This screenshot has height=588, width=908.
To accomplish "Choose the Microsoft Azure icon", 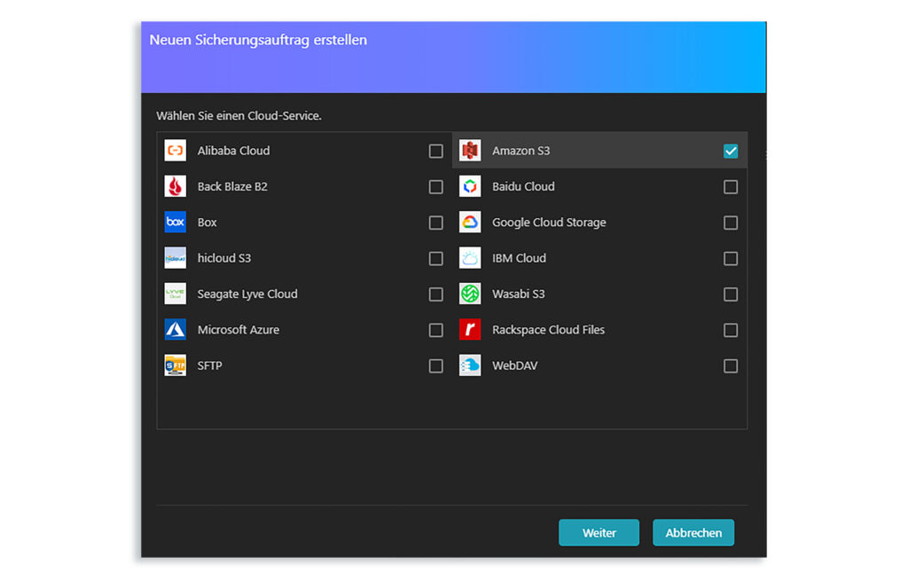I will coord(176,330).
